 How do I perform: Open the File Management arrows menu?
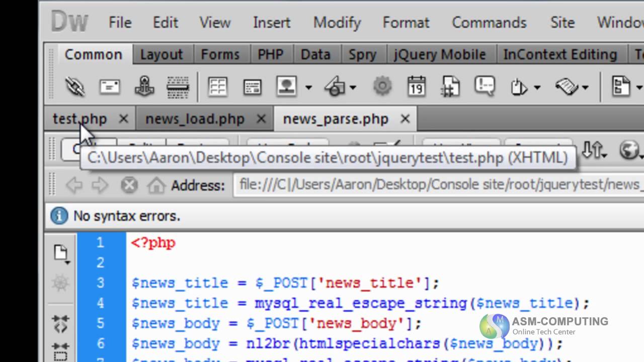pos(594,150)
